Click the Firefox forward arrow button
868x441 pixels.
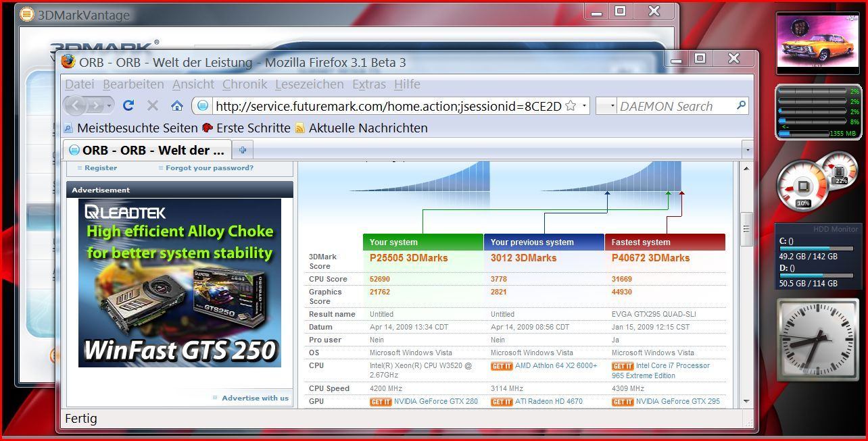point(95,105)
